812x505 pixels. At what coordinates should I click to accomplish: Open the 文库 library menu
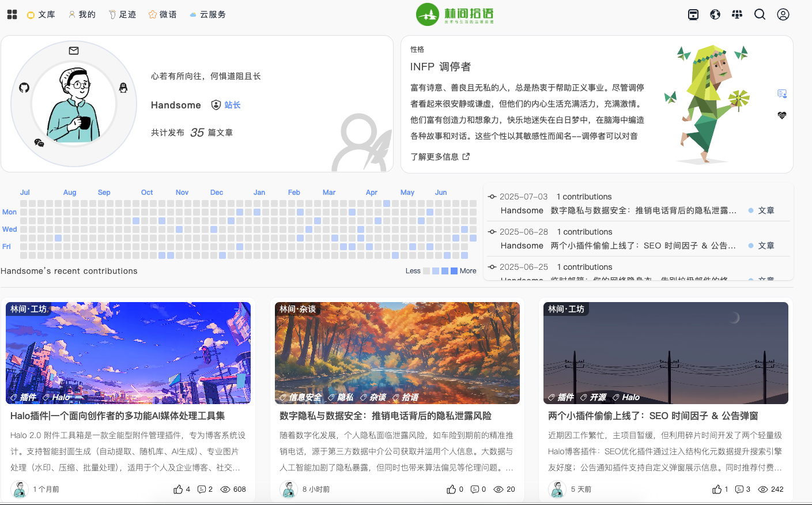click(41, 14)
